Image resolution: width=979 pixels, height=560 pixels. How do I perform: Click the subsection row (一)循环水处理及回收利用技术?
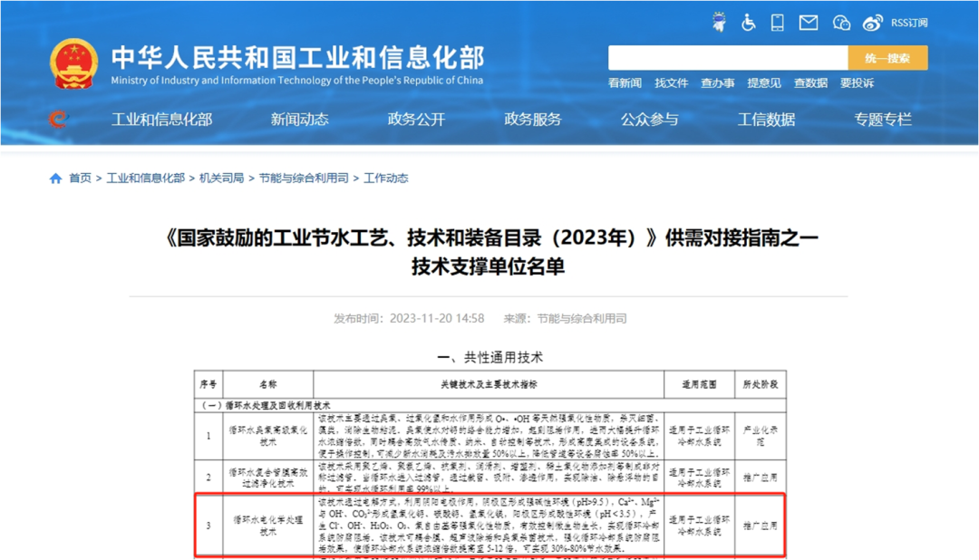coord(490,405)
